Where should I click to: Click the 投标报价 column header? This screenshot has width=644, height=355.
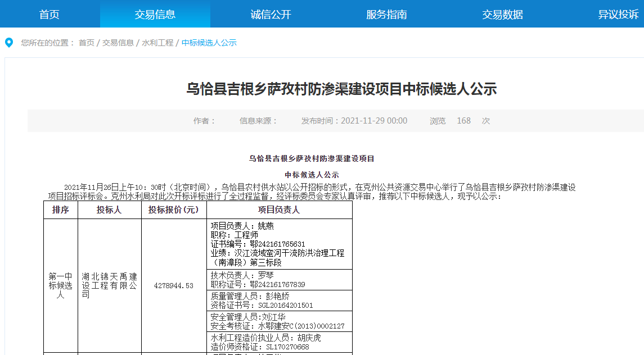[x=174, y=210]
